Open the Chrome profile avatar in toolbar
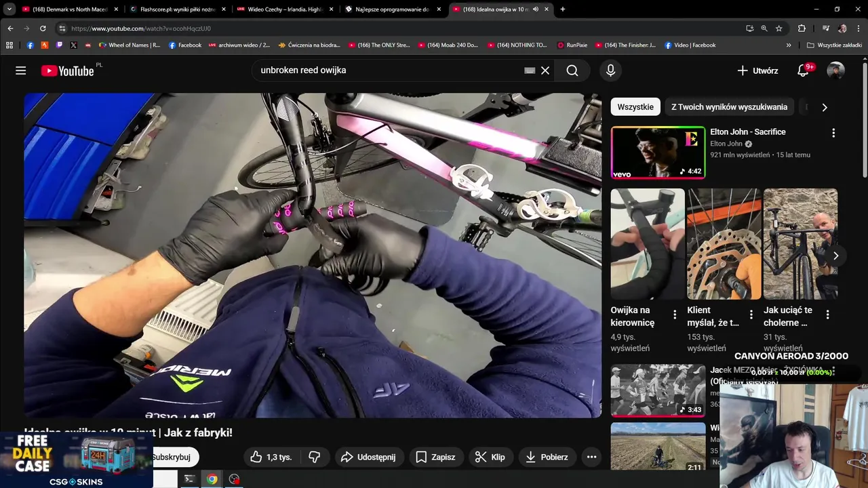The width and height of the screenshot is (868, 488). (x=842, y=28)
